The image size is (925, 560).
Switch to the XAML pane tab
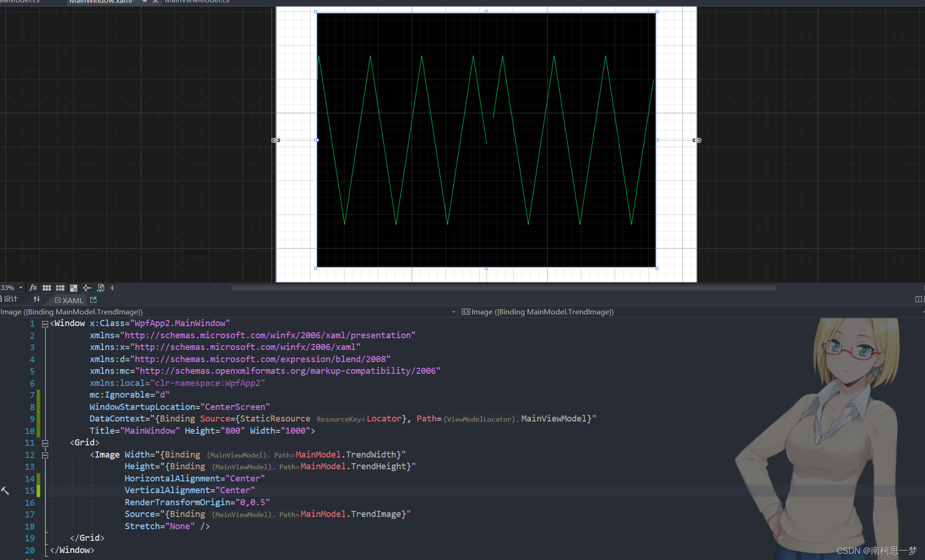click(x=69, y=300)
